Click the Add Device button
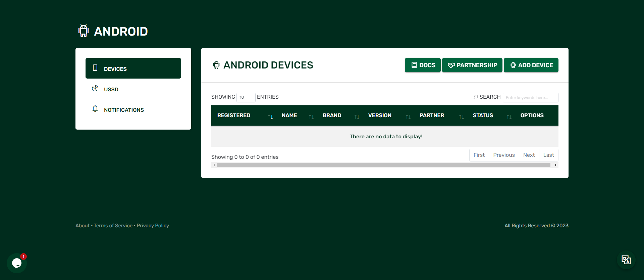 [531, 65]
